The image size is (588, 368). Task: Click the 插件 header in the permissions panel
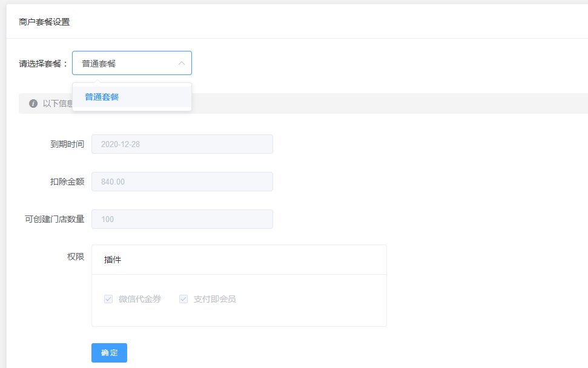tap(113, 260)
